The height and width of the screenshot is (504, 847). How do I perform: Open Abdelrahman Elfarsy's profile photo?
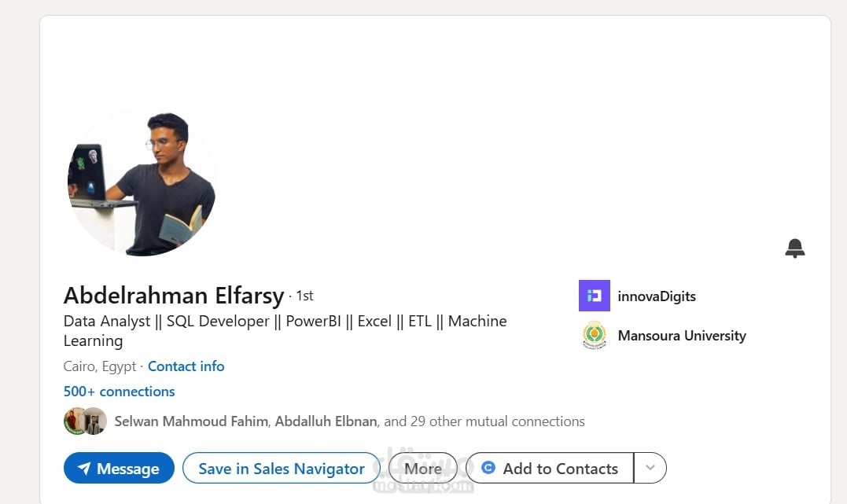(142, 182)
